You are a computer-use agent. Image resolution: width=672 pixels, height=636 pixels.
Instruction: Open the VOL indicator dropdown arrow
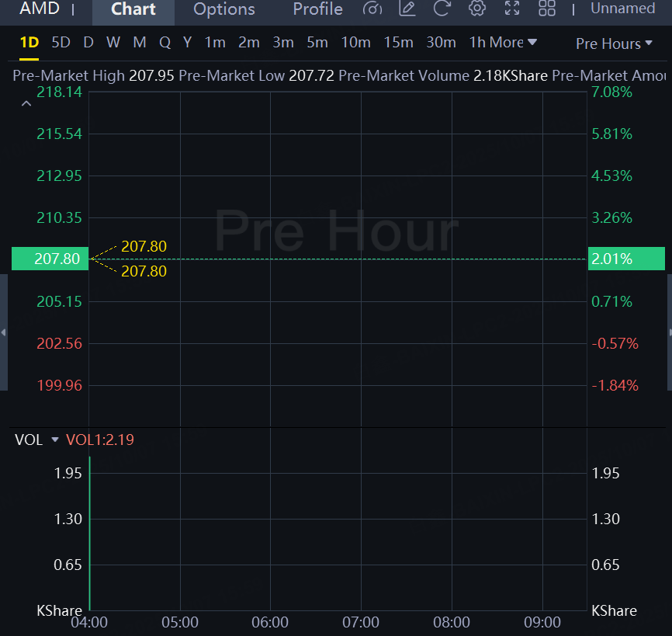click(x=55, y=440)
